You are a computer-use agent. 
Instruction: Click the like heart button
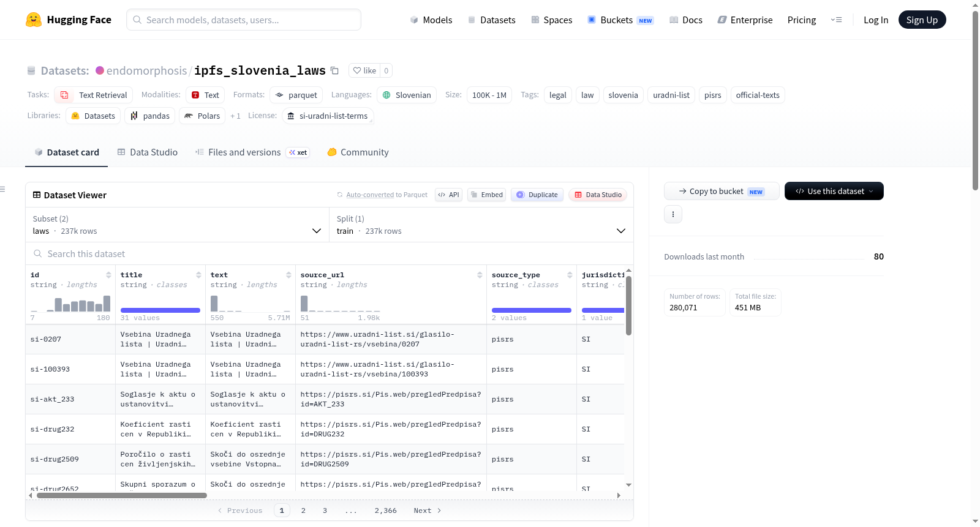point(364,70)
